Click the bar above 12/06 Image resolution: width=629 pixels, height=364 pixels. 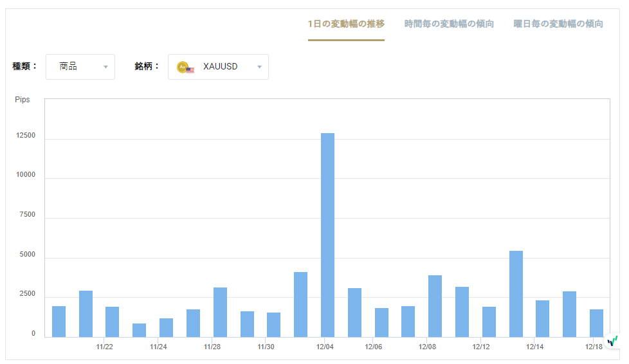coord(381,323)
